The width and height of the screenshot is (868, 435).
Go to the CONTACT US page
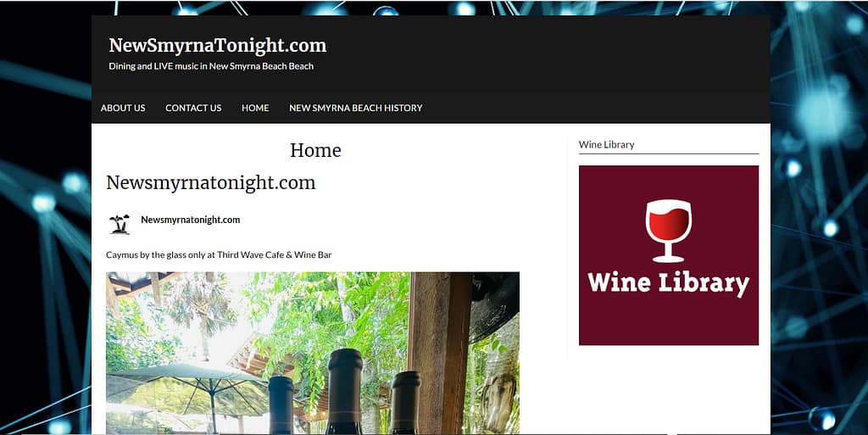coord(193,108)
